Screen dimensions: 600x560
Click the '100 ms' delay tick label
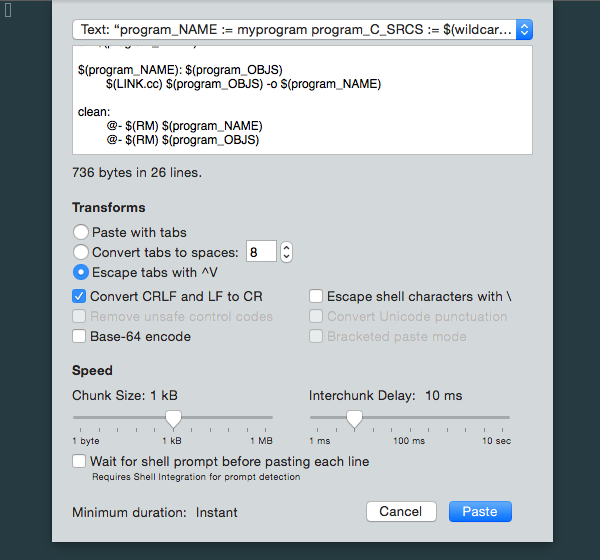pyautogui.click(x=409, y=441)
